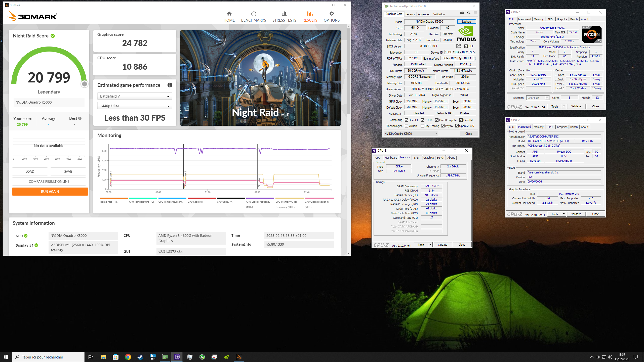This screenshot has width=644, height=362.
Task: Toggle the CUDA checkbox in GPU-Z
Action: [x=423, y=120]
